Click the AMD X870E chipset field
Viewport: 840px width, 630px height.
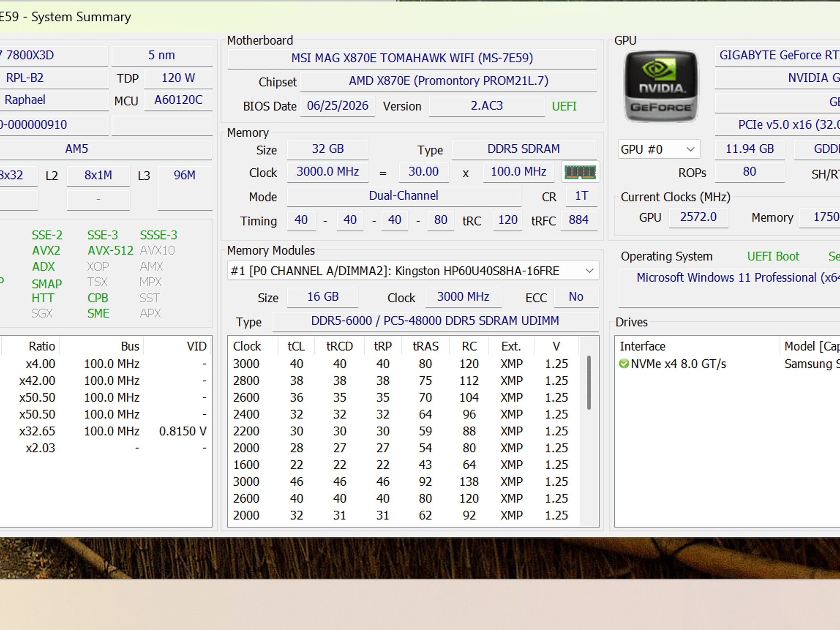pos(449,81)
